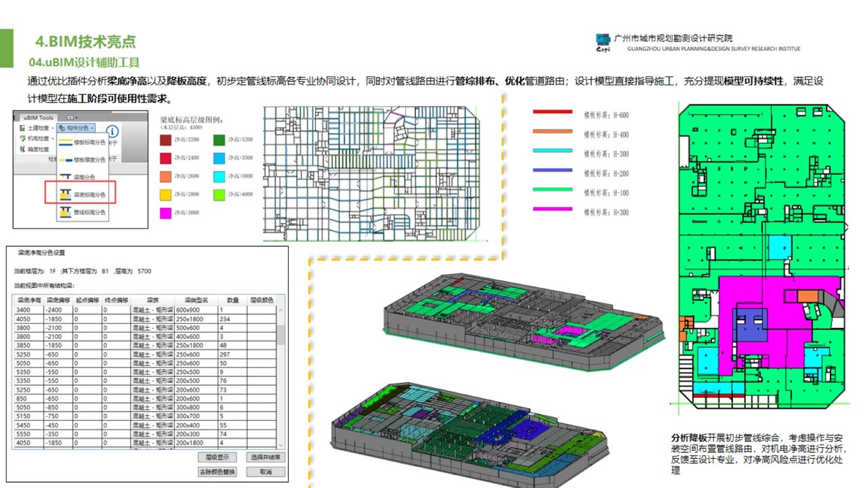
Task: Click the 构件分色 button icon
Action: (x=62, y=128)
